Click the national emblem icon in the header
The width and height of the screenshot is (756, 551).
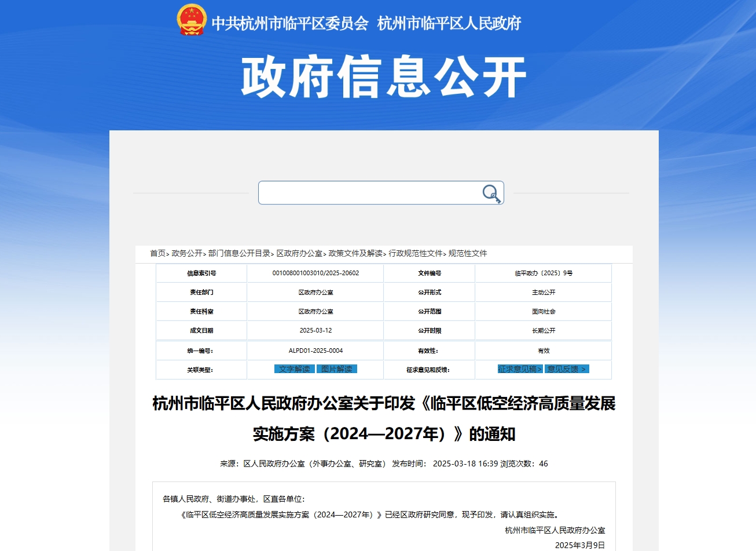coord(192,20)
